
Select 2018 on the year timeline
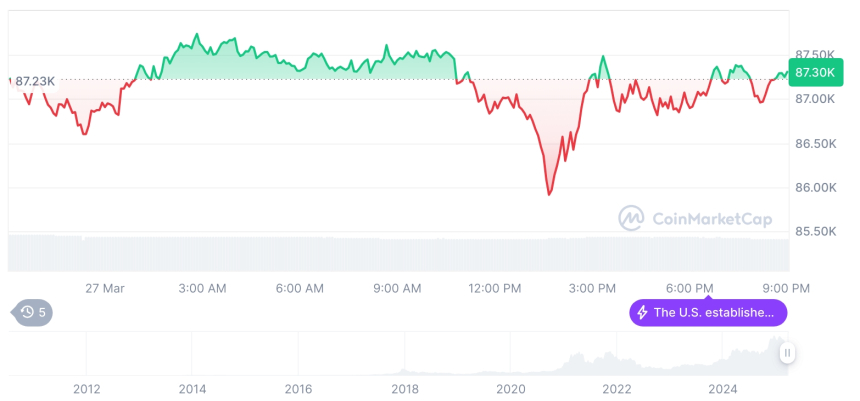point(404,389)
